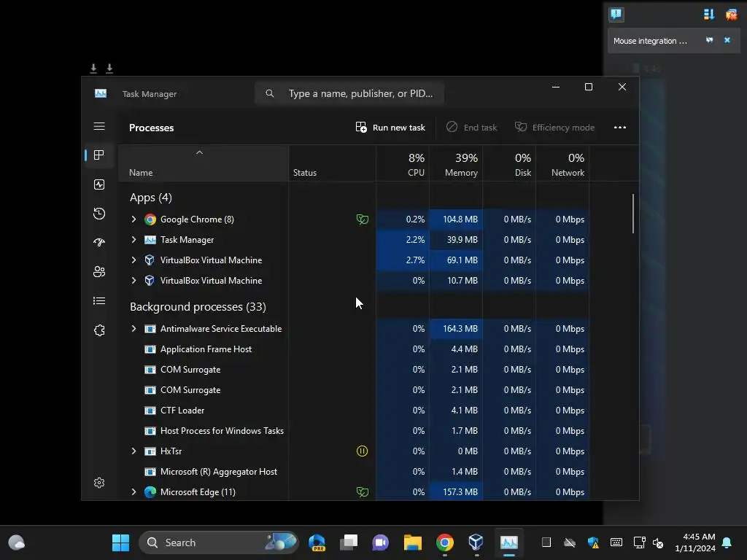Open the Startup apps sidebar page
This screenshot has height=560, width=747.
pyautogui.click(x=99, y=242)
